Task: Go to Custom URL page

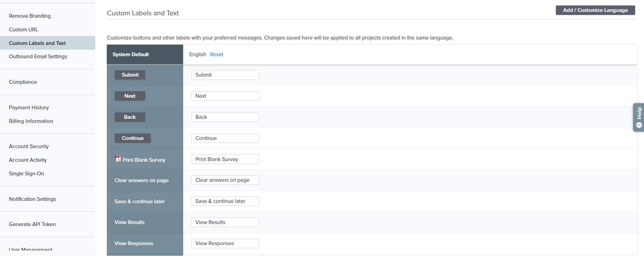Action: click(x=23, y=30)
